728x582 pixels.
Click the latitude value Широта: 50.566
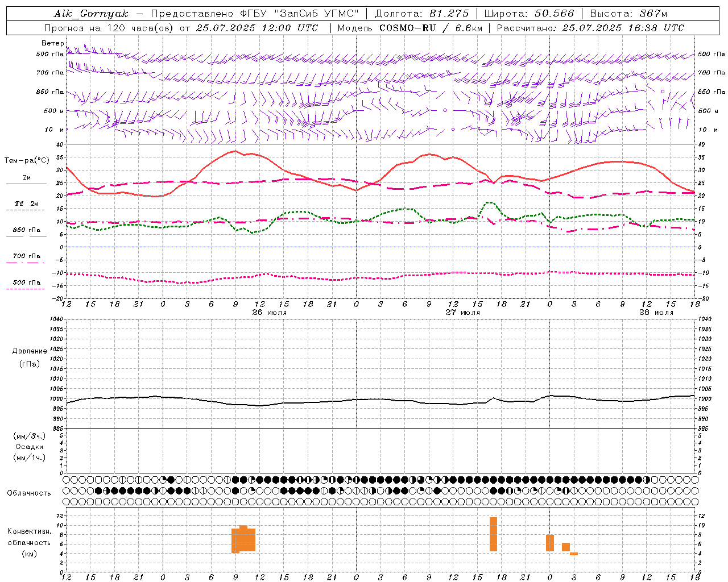point(529,13)
